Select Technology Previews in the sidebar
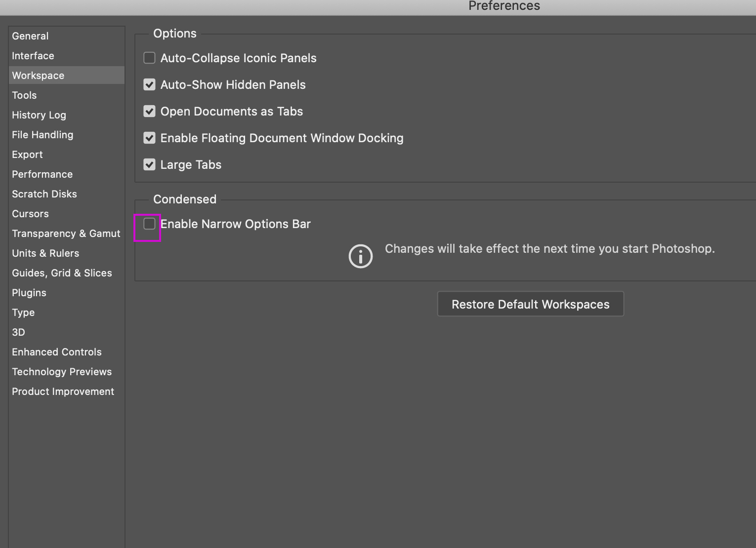The height and width of the screenshot is (548, 756). (62, 371)
